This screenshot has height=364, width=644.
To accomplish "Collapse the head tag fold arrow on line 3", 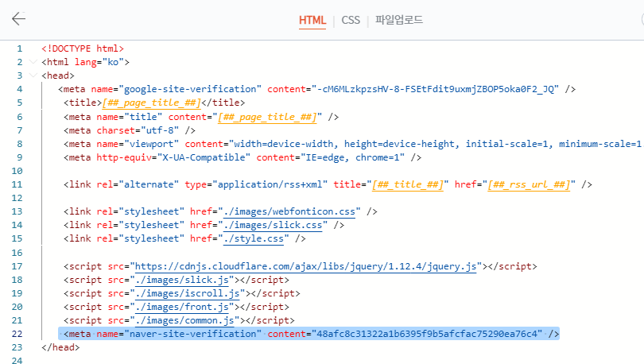I will [x=33, y=76].
